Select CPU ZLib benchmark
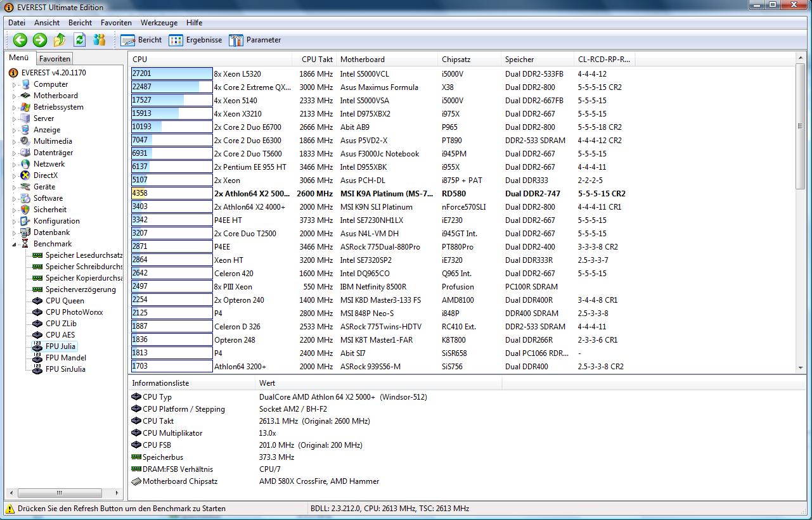Screen dimensions: 812x520 pyautogui.click(x=55, y=324)
